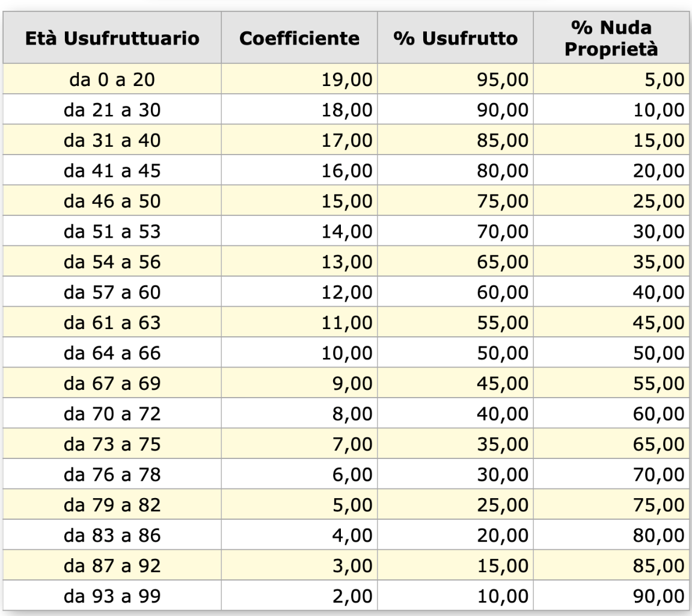This screenshot has height=616, width=692.
Task: Select the 'da 61 a 63' age cell
Action: tap(112, 322)
